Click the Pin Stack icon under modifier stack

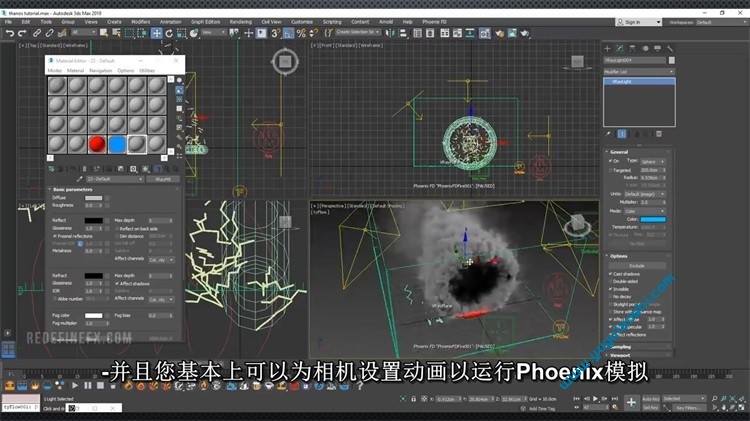tap(608, 134)
